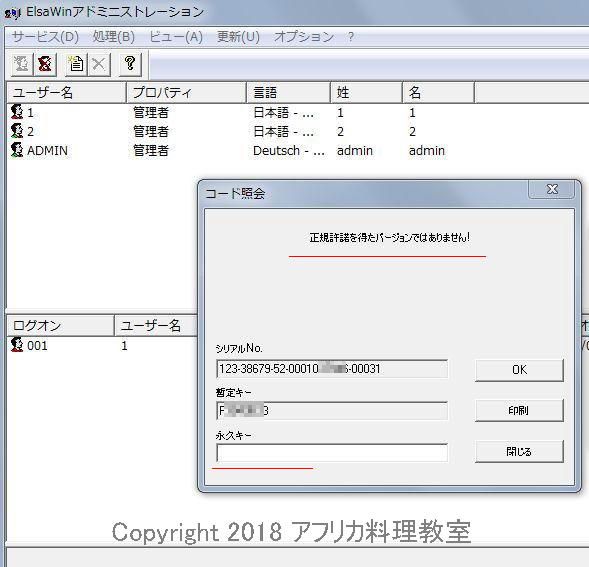Open the ? help menu

pos(351,37)
